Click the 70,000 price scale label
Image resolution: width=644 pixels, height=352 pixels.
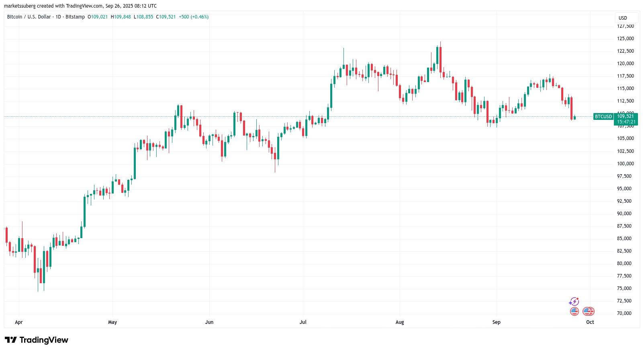point(626,313)
